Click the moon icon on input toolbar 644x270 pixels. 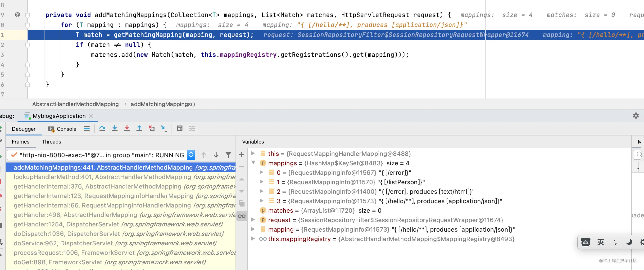click(629, 242)
